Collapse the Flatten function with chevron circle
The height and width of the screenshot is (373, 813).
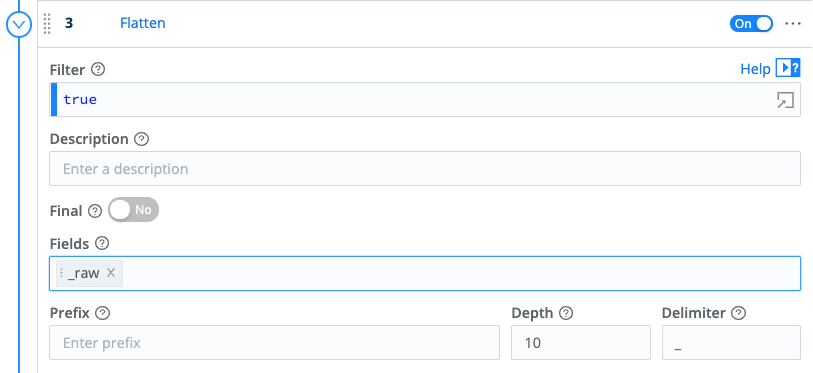tap(19, 24)
